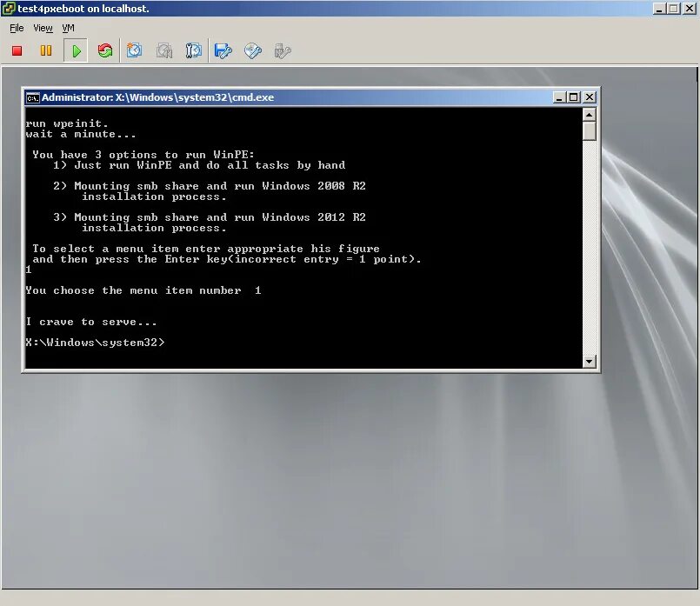Minimize the test4pxeboot console window
The image size is (700, 606).
pyautogui.click(x=659, y=9)
